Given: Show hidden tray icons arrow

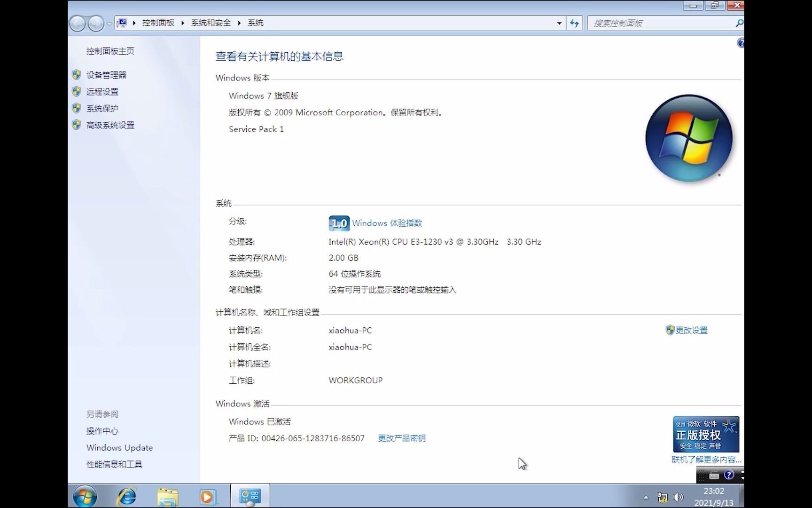Looking at the screenshot, I should coord(646,497).
